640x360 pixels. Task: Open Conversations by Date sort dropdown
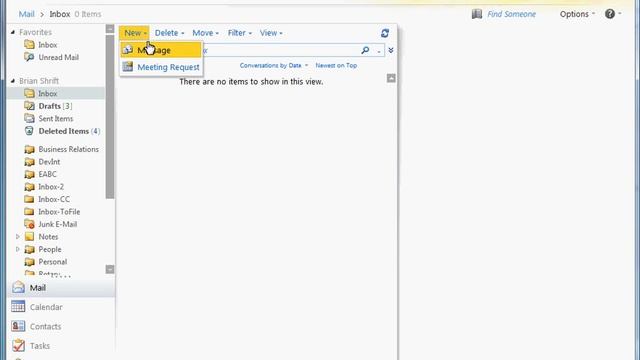click(273, 65)
